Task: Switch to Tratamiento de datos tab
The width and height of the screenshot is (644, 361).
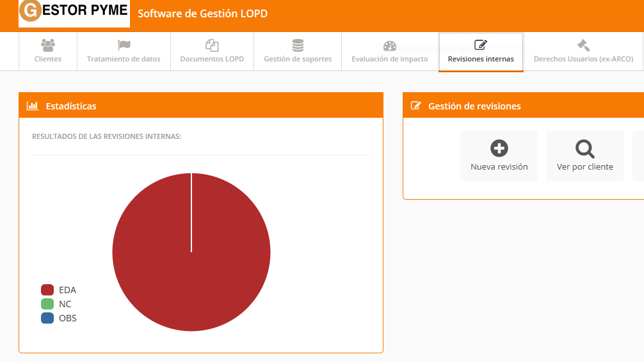Action: 124,51
